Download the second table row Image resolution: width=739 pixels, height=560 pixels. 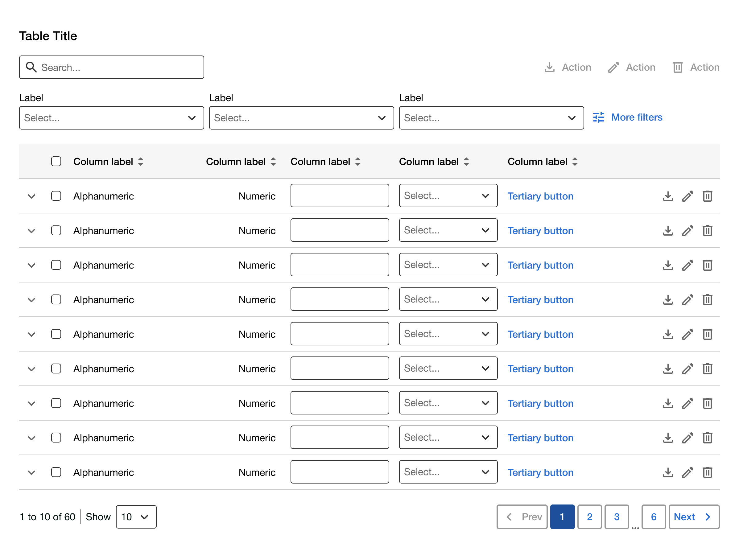pyautogui.click(x=668, y=231)
